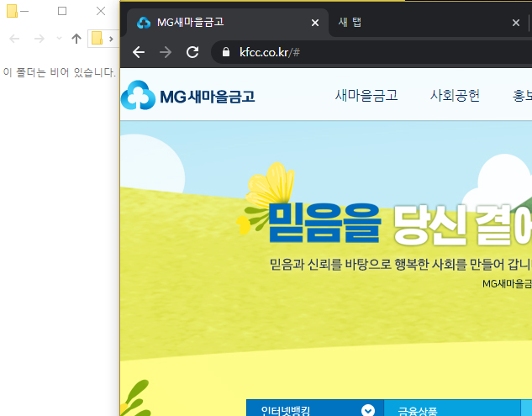
Task: Click File Explorer's back arrow
Action: (x=14, y=39)
